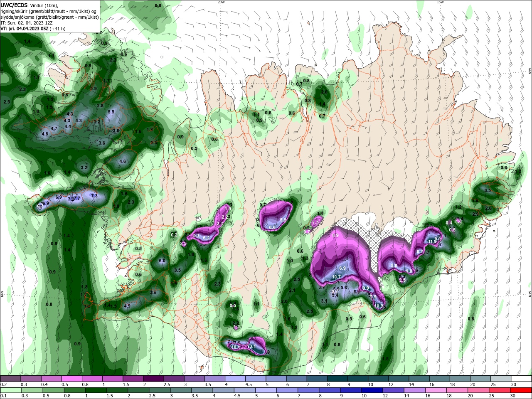Click the '20W' longitude label at the top edge

coord(221,2)
